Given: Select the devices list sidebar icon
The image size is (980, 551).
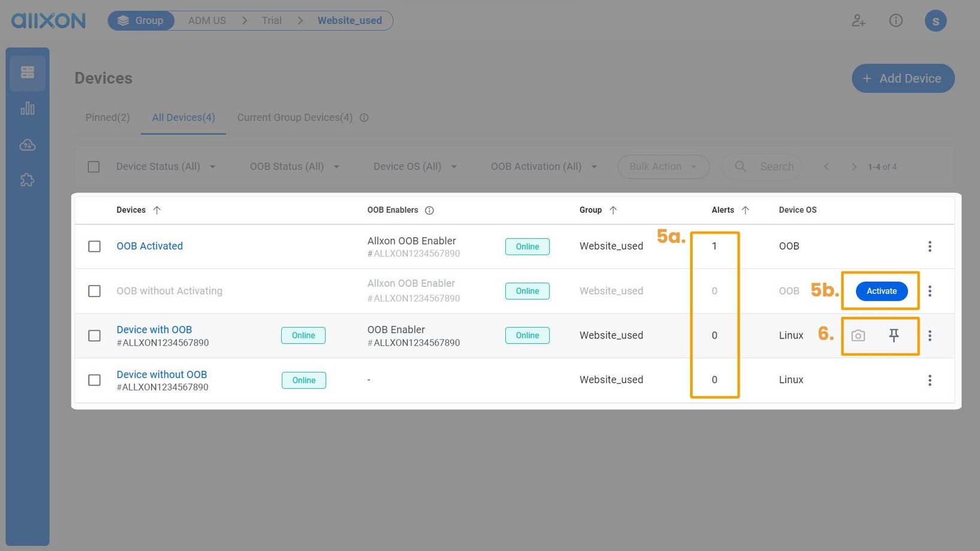Looking at the screenshot, I should click(x=27, y=72).
